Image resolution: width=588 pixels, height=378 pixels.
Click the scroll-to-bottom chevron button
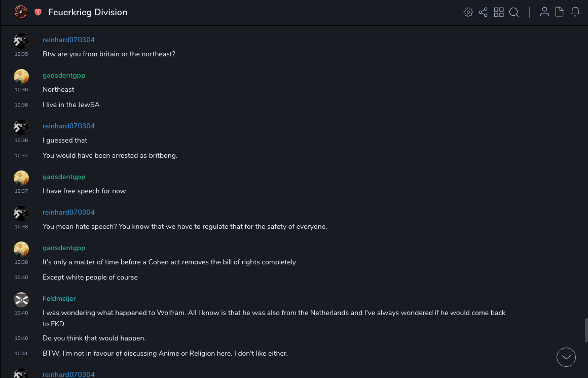[566, 357]
